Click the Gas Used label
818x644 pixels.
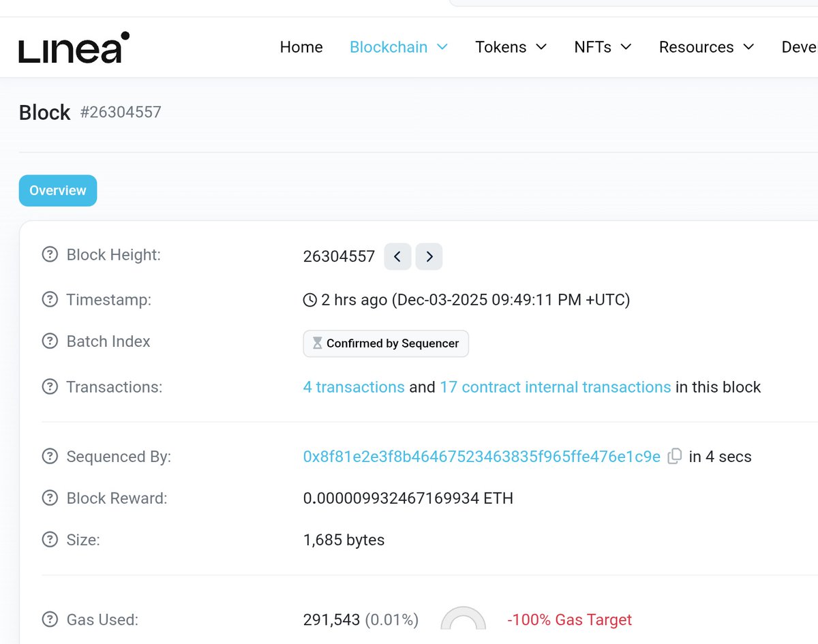(102, 619)
